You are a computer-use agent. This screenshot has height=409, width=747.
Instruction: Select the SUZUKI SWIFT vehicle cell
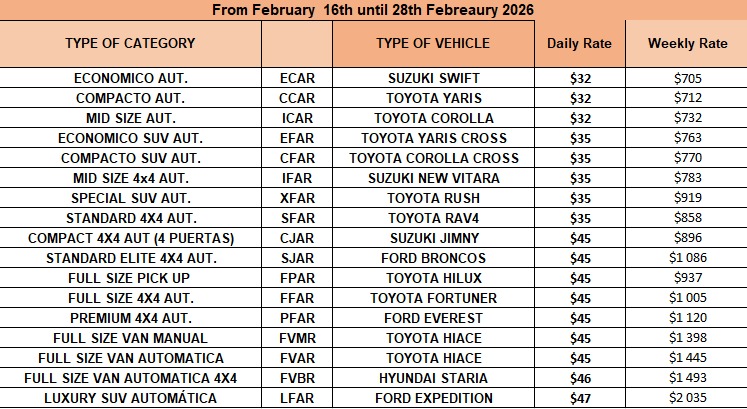[433, 78]
